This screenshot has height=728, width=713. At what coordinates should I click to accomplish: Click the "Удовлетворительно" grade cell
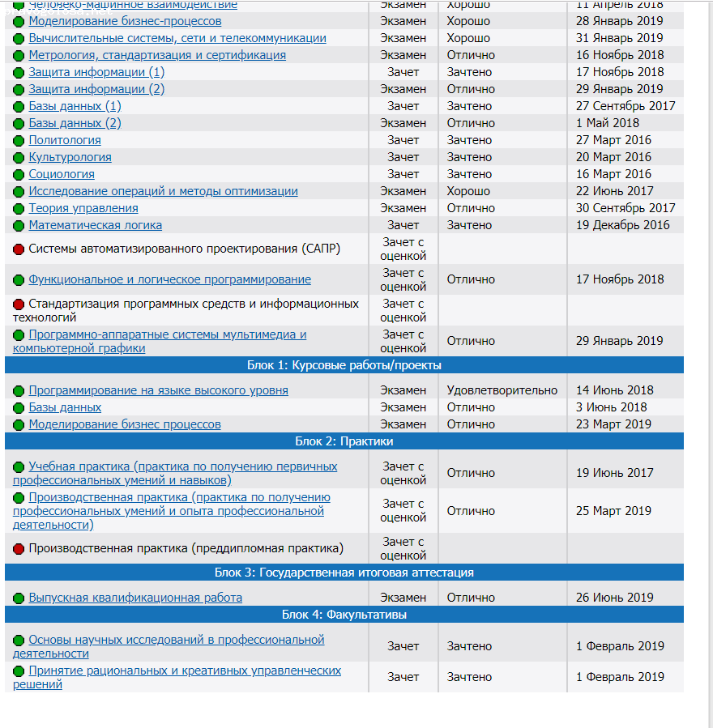(502, 390)
